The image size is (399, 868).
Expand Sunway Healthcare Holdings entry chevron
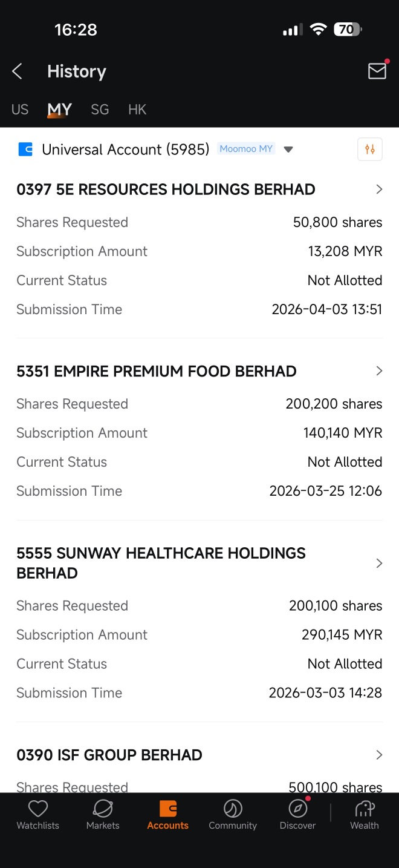(x=379, y=563)
